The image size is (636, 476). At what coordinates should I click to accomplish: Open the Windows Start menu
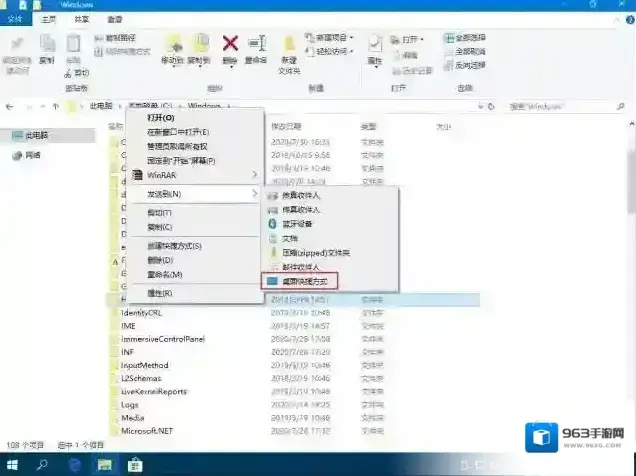pyautogui.click(x=12, y=465)
